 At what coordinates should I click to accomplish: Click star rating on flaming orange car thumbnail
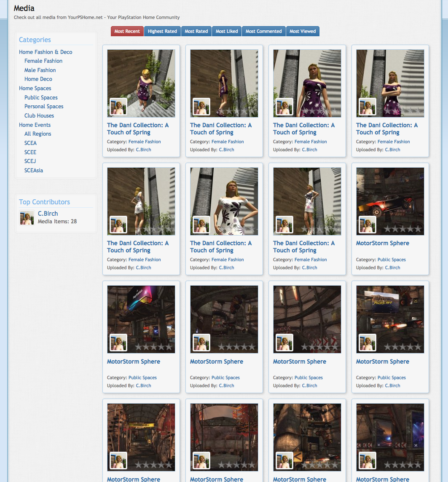point(402,229)
